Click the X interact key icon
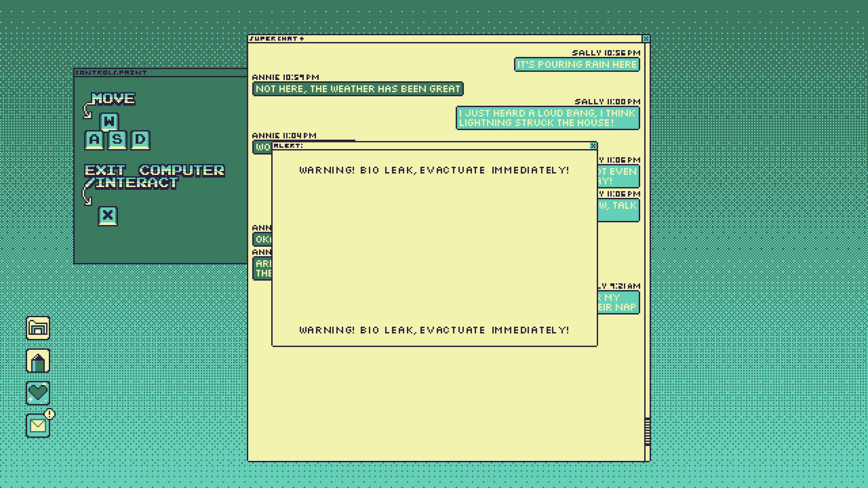Image resolution: width=868 pixels, height=488 pixels. (108, 216)
